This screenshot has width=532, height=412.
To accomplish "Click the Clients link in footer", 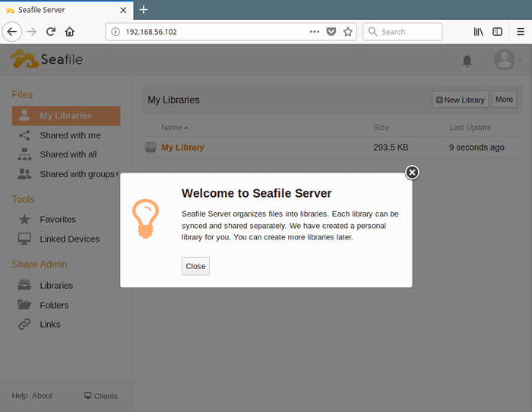I will 101,396.
